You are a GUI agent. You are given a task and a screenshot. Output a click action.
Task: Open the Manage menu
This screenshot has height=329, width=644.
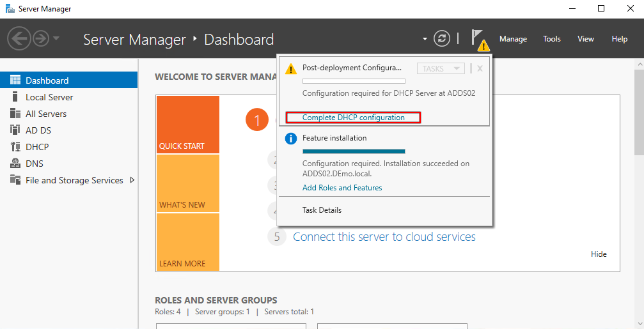(x=513, y=39)
